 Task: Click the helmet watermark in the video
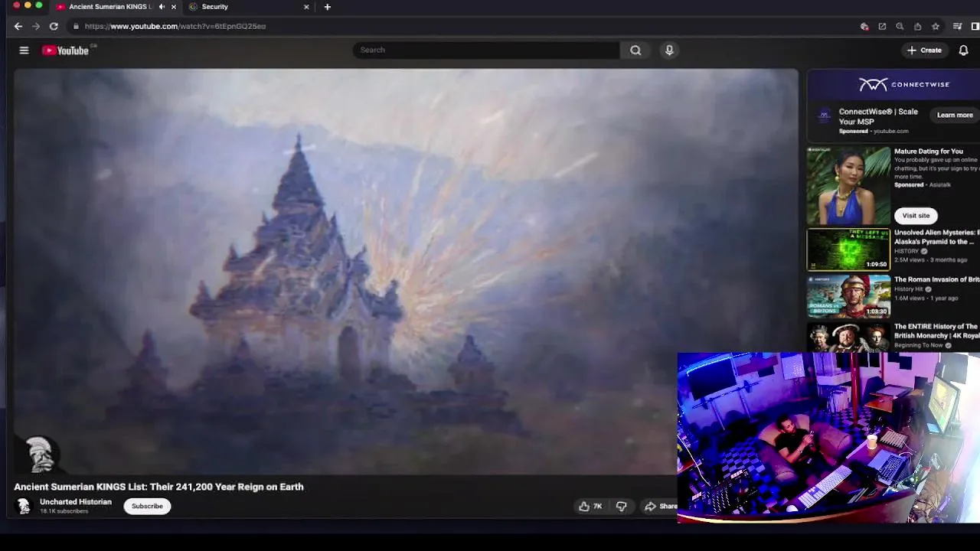coord(39,455)
